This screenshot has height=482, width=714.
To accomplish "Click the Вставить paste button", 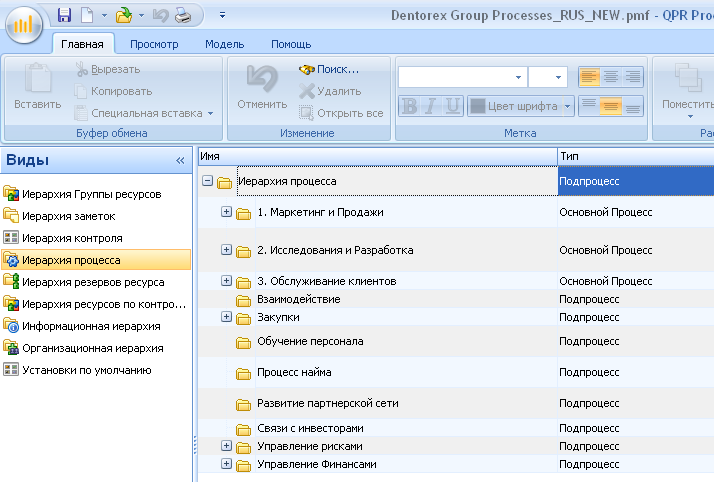I will pyautogui.click(x=37, y=86).
